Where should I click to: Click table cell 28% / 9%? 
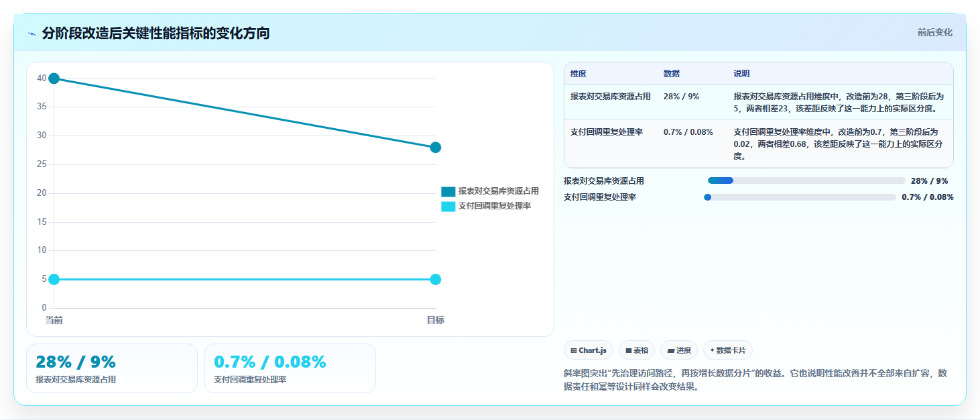[681, 97]
